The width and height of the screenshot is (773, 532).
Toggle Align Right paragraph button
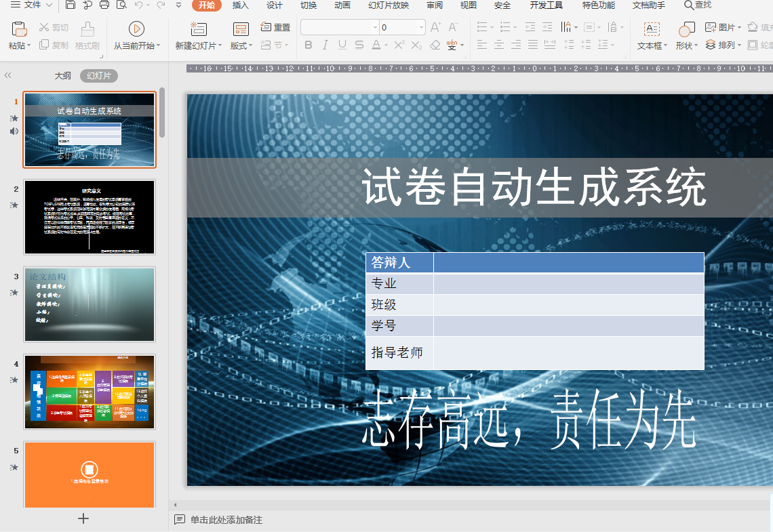(x=516, y=45)
